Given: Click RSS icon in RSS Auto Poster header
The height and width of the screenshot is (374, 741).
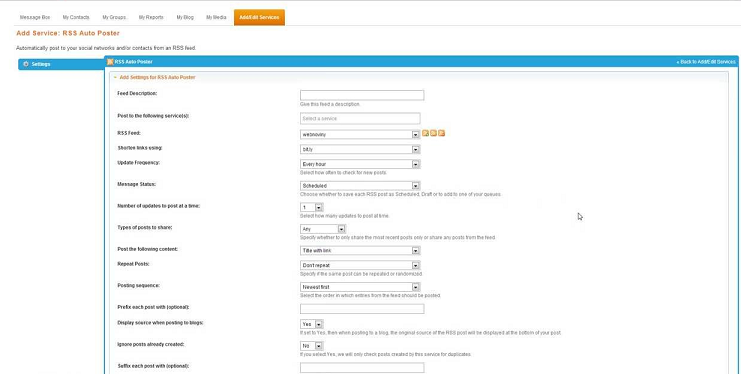Looking at the screenshot, I should (x=110, y=61).
